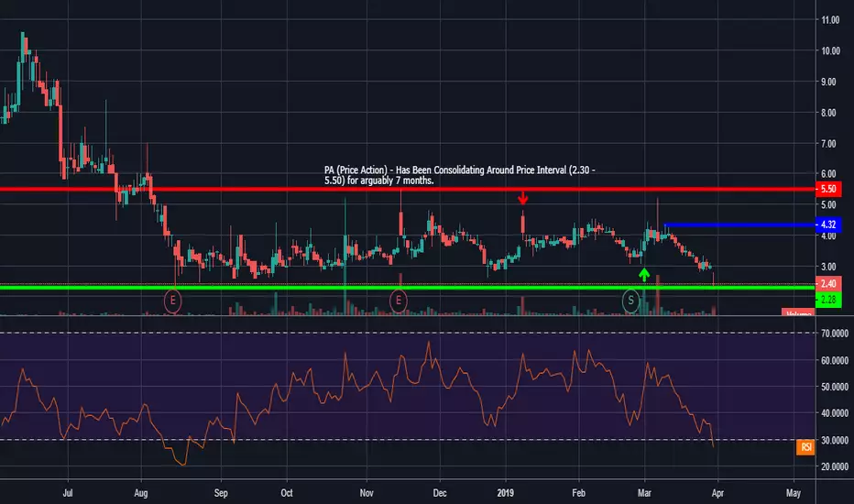
Task: Click the May label on the time axis
Action: click(x=794, y=493)
